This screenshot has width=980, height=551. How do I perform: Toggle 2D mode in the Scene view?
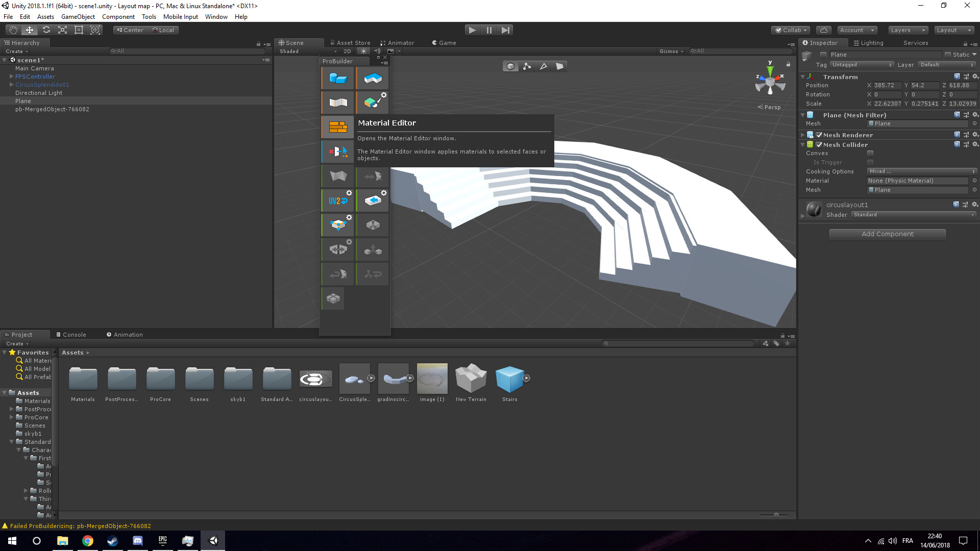click(x=348, y=51)
